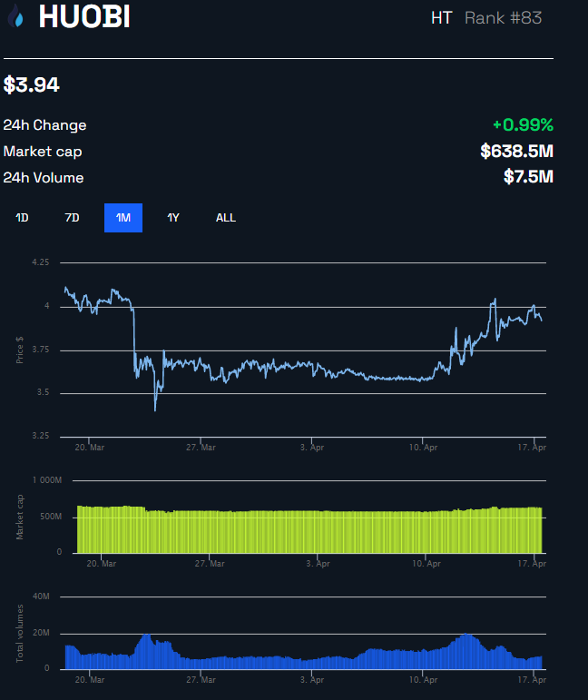Click the 27. Mar label under volume chart
Viewport: 588px width, 700px height.
pos(201,679)
